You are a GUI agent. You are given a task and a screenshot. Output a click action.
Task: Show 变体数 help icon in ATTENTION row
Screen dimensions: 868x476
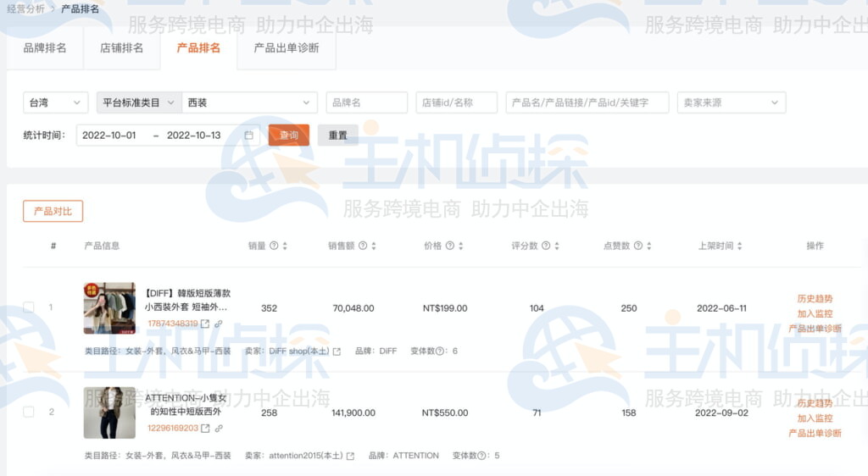tap(481, 456)
